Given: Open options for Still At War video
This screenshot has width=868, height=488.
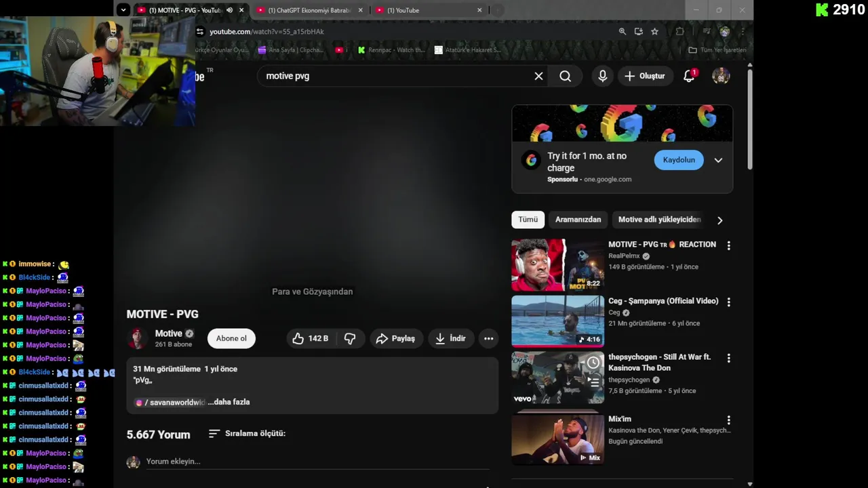Looking at the screenshot, I should [728, 358].
